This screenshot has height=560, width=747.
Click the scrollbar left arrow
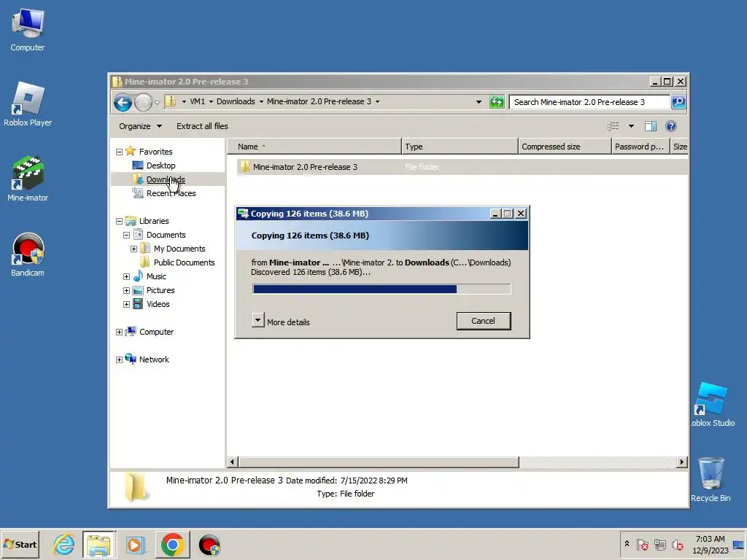point(233,462)
